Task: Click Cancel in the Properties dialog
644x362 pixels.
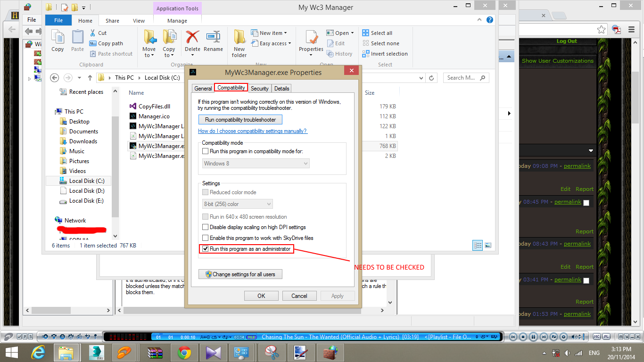Action: click(x=299, y=296)
